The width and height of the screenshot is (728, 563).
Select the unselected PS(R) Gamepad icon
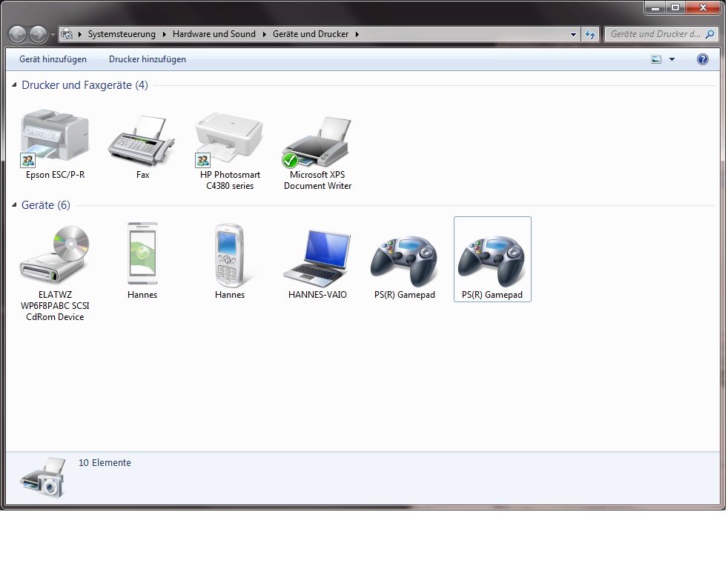point(404,261)
